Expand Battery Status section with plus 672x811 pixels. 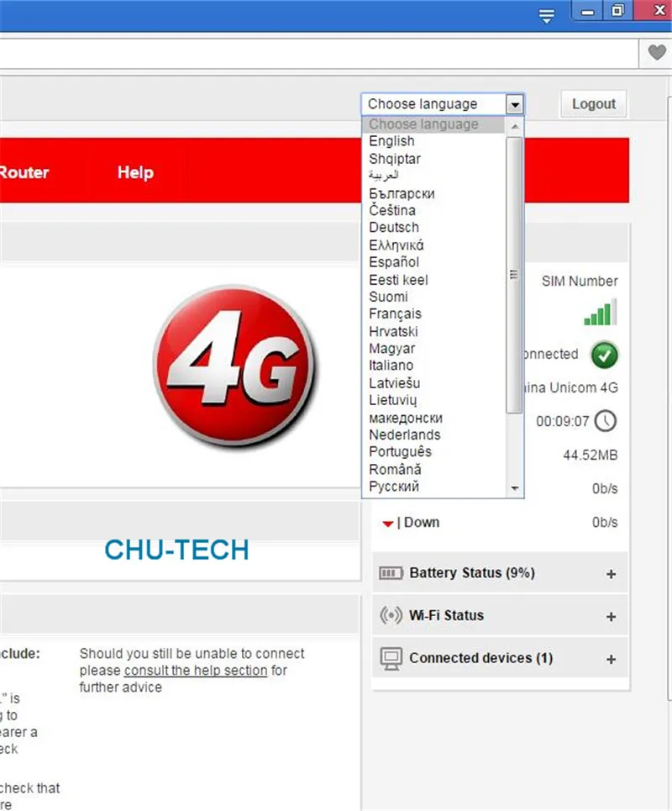611,574
